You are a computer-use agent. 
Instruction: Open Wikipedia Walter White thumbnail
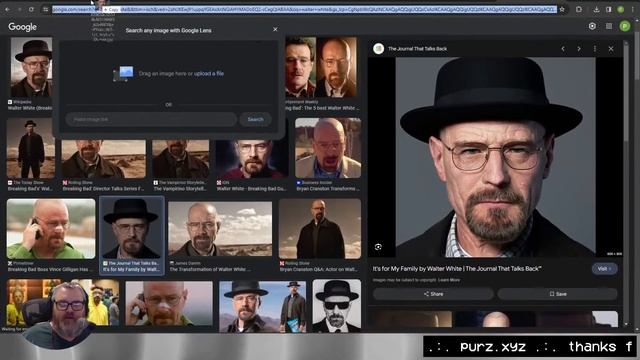31,67
